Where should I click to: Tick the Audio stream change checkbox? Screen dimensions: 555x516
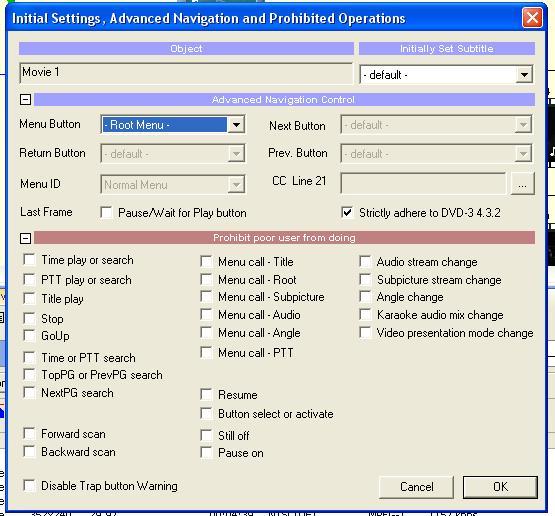point(365,262)
